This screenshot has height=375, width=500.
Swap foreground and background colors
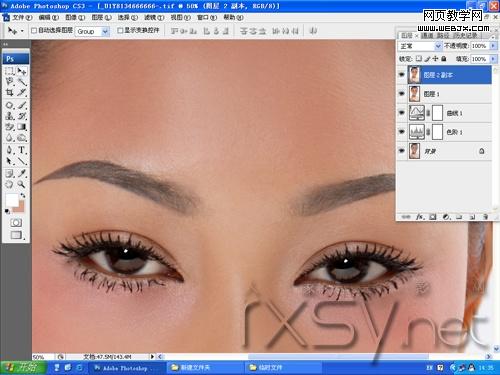(23, 195)
